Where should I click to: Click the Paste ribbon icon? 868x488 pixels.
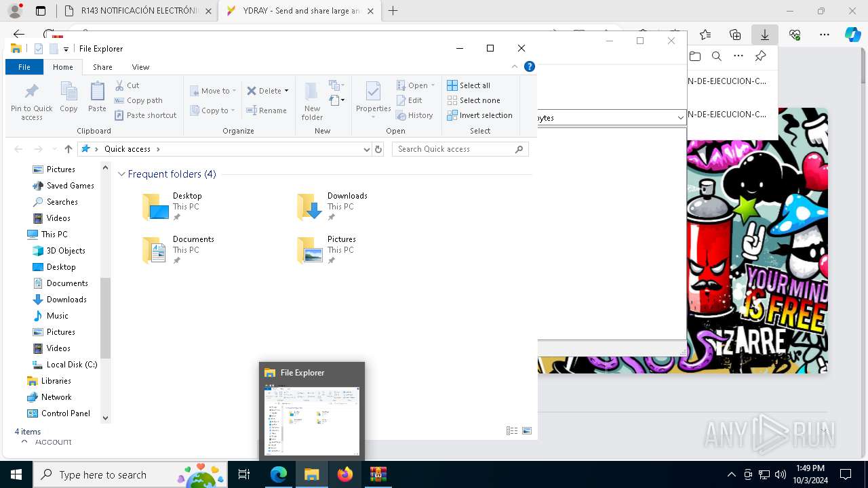[97, 97]
